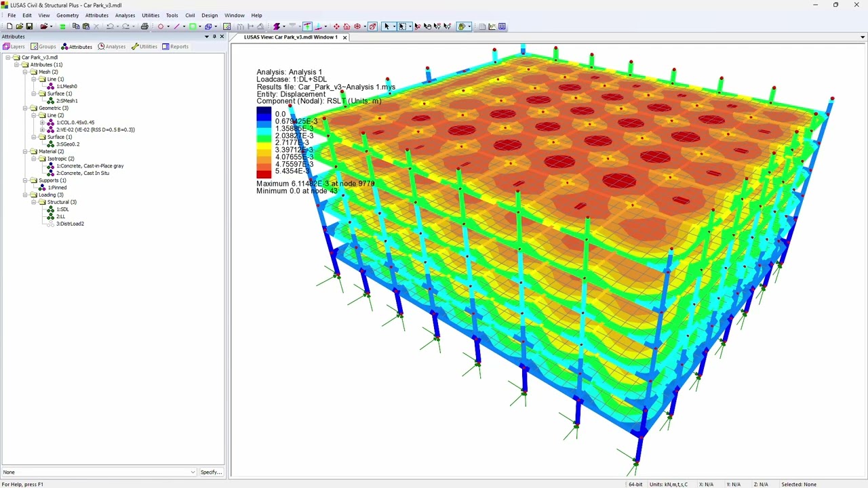Paste using the toolbar clipboard icon
Image resolution: width=868 pixels, height=488 pixels.
[86, 26]
